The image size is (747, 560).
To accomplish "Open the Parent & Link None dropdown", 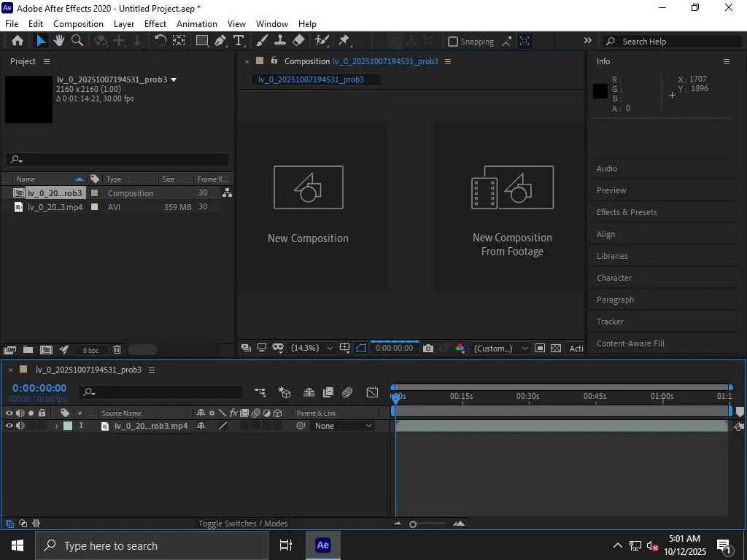I will [x=343, y=426].
